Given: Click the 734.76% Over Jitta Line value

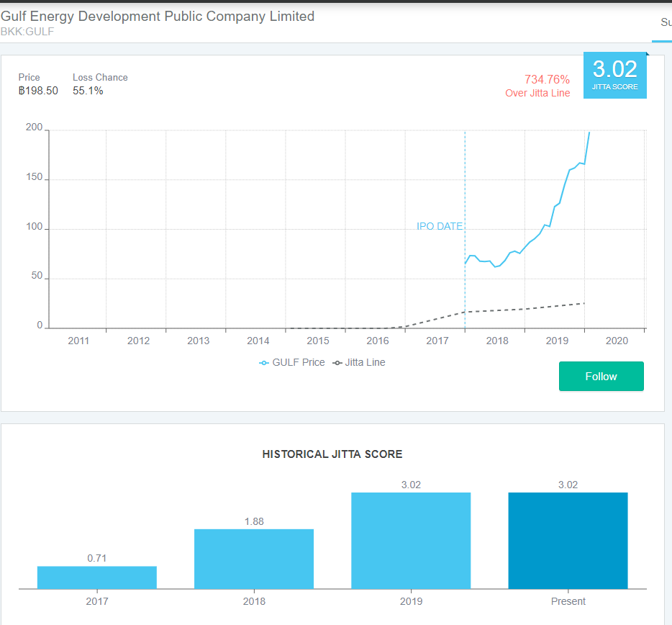Looking at the screenshot, I should tap(547, 79).
